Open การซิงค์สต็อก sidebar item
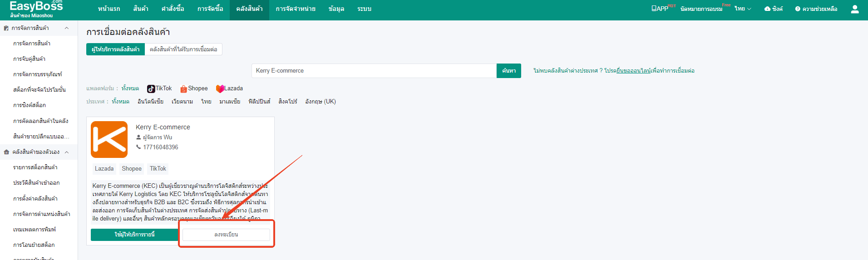This screenshot has height=260, width=868. [x=30, y=105]
